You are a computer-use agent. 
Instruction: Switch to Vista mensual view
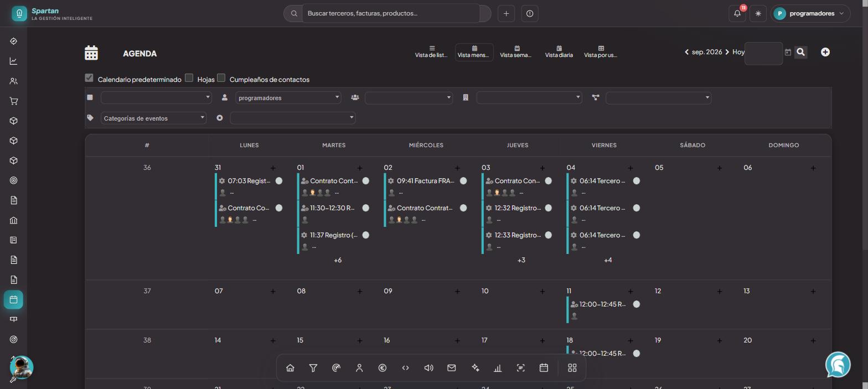474,52
